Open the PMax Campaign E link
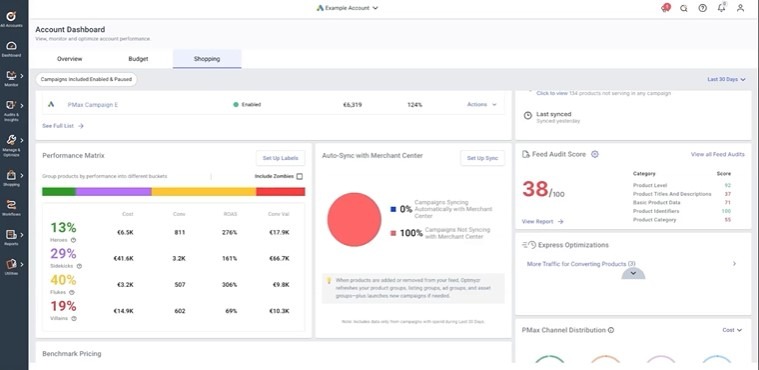 pyautogui.click(x=92, y=104)
